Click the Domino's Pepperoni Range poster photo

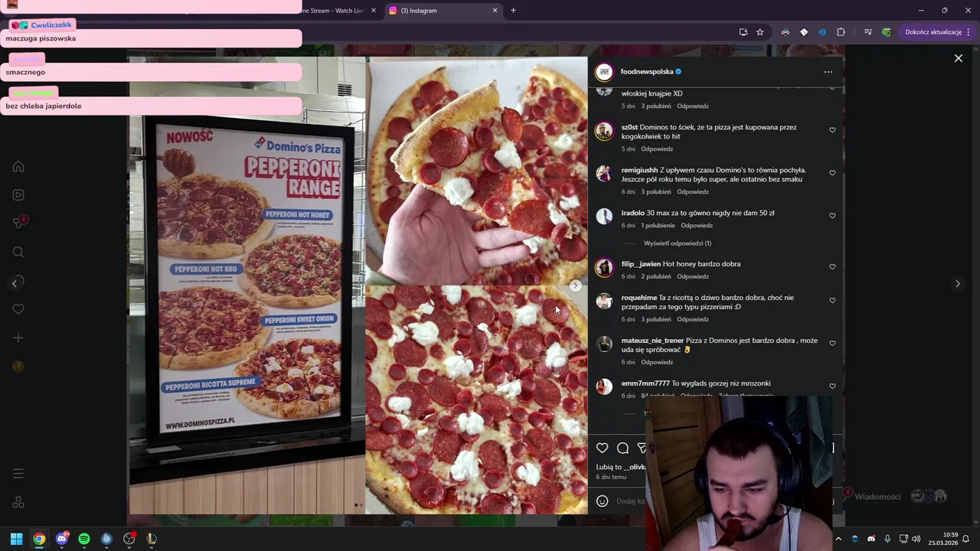click(x=247, y=284)
